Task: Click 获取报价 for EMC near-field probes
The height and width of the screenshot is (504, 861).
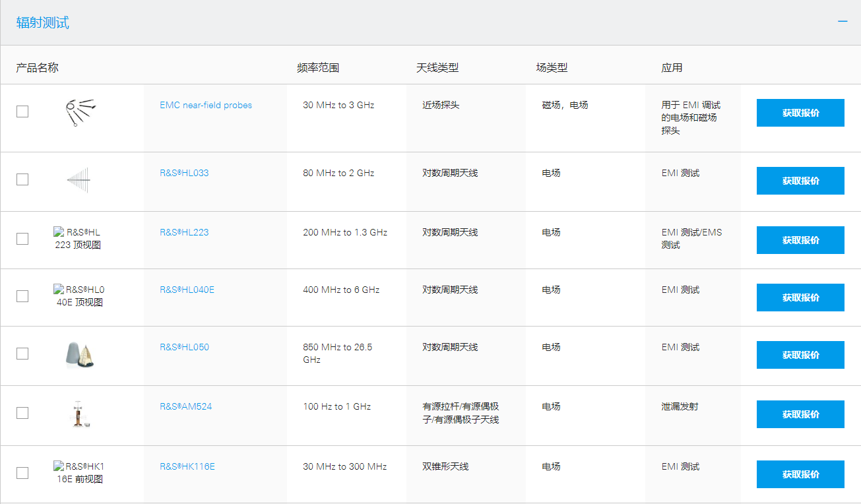Action: 800,113
